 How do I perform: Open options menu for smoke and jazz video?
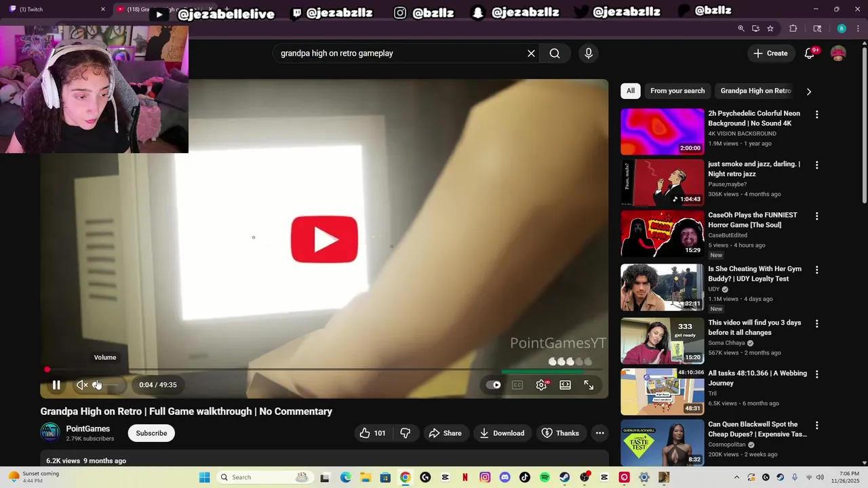coord(816,165)
